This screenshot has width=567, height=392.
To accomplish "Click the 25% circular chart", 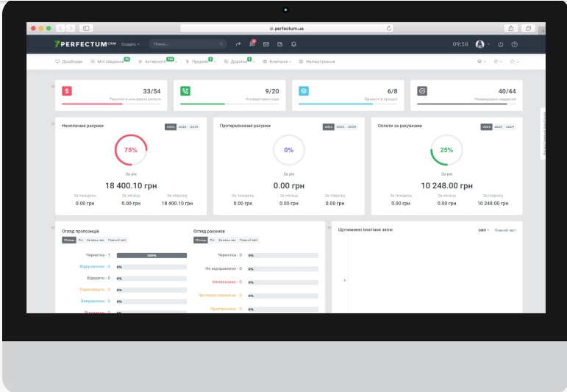I will point(446,150).
